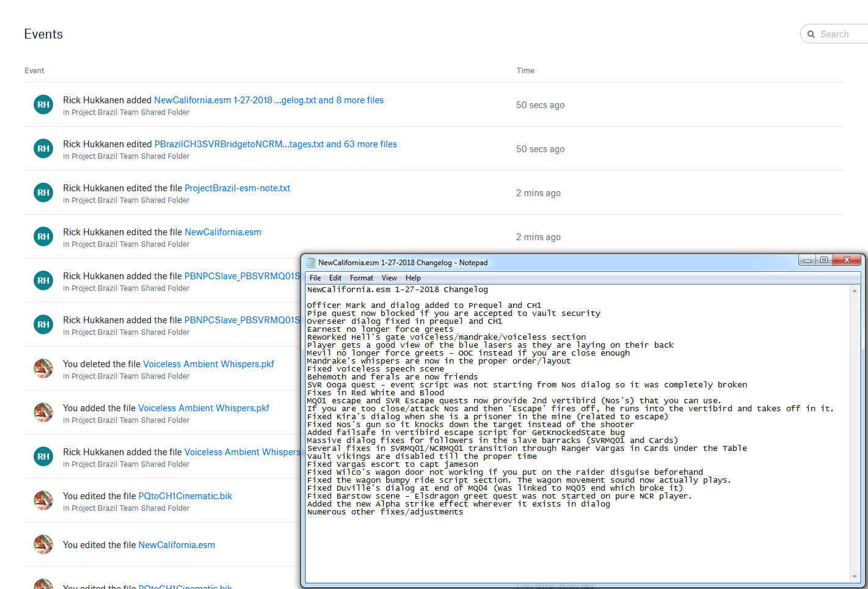
Task: Click RH avatar next to 'Rick Hukkanen edited the file NewCalifornia.esm'
Action: tap(43, 236)
